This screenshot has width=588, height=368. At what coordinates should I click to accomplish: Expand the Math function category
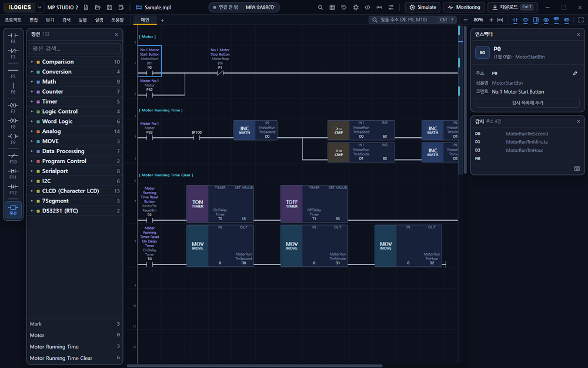tap(75, 81)
